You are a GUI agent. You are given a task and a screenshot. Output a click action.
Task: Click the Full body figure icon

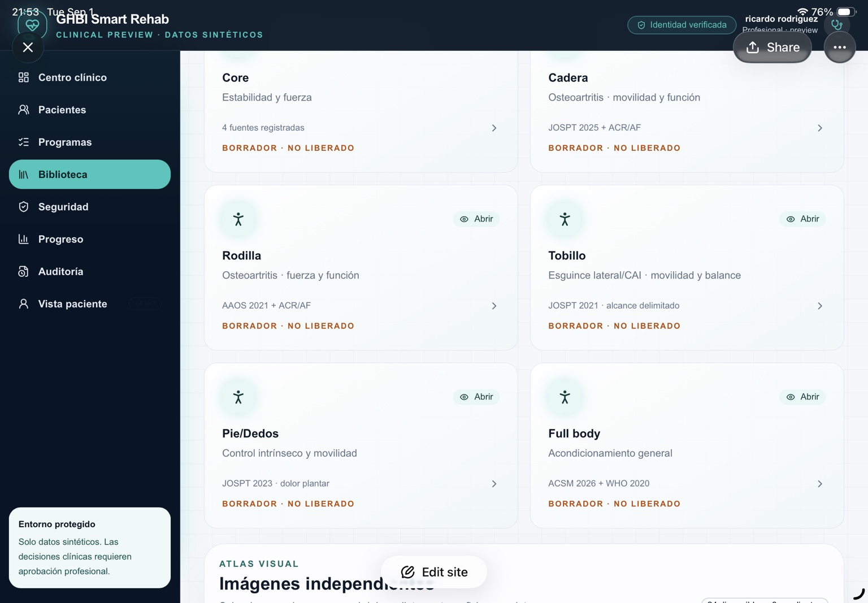(565, 397)
